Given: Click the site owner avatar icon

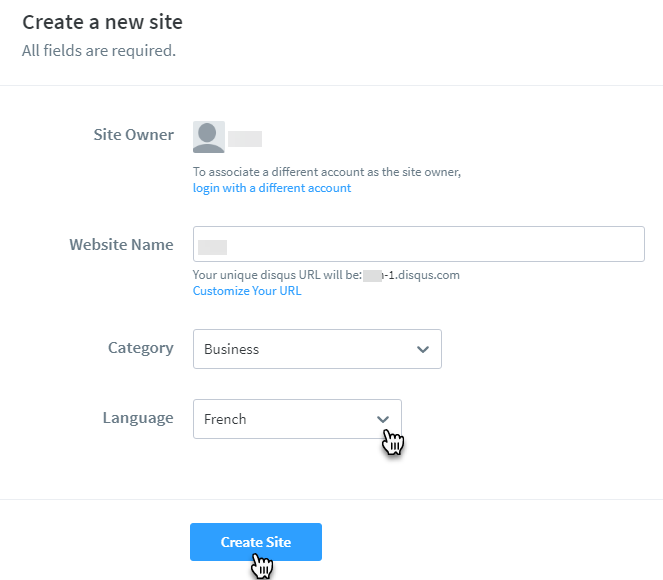Looking at the screenshot, I should tap(209, 137).
